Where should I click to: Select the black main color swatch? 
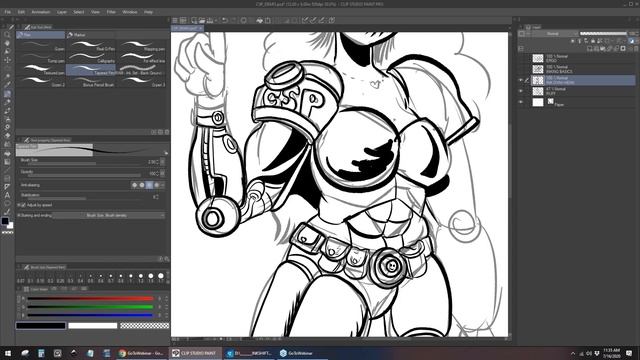[x=40, y=326]
